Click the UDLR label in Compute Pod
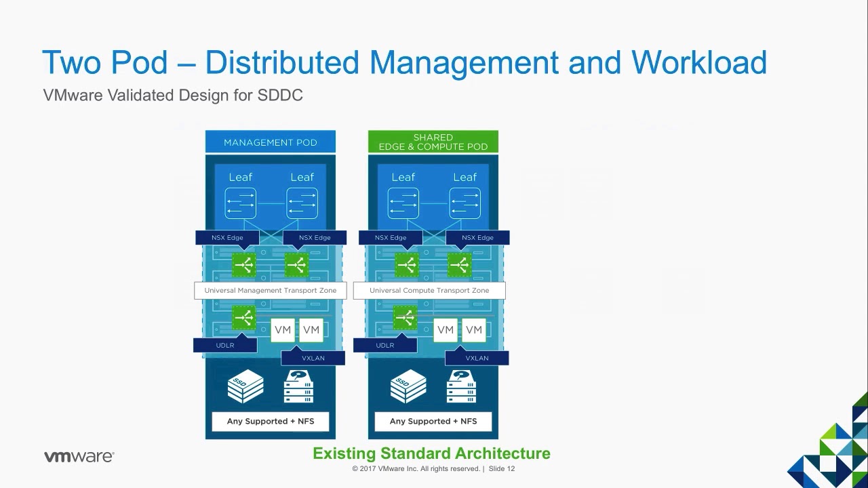Screen dimensions: 868x488 click(x=385, y=345)
